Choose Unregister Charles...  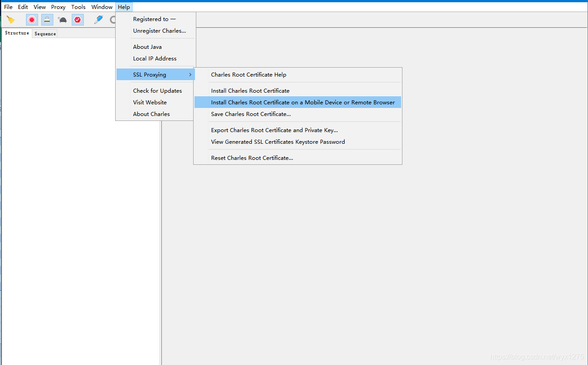[156, 31]
